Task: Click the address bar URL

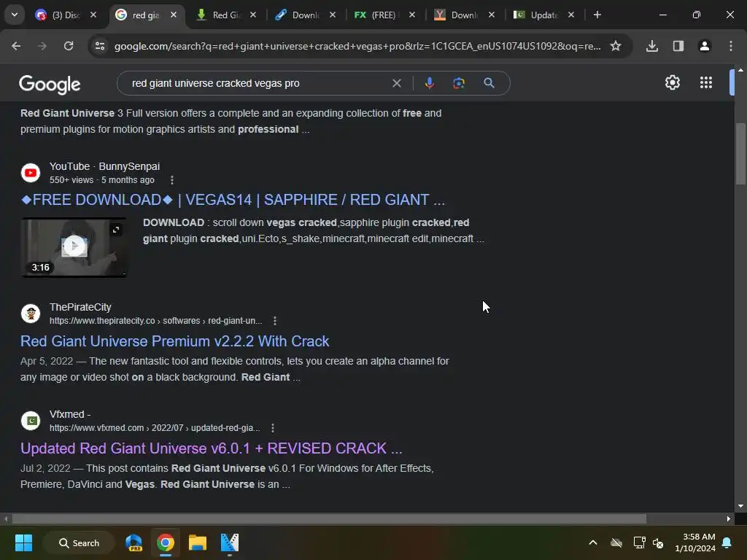Action: click(x=357, y=46)
